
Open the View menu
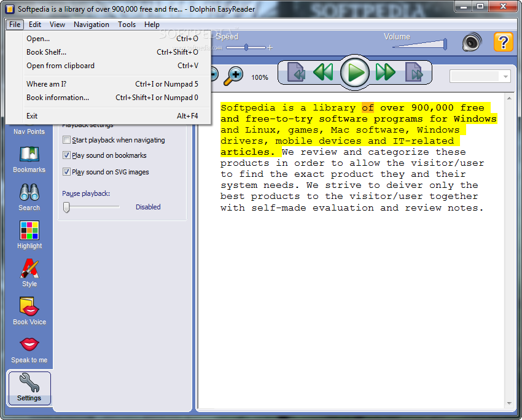(x=57, y=25)
